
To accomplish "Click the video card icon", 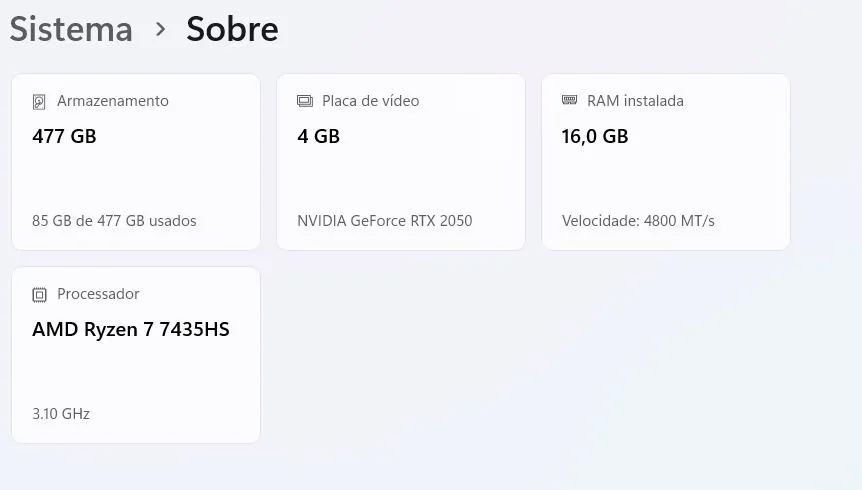I will tap(305, 101).
